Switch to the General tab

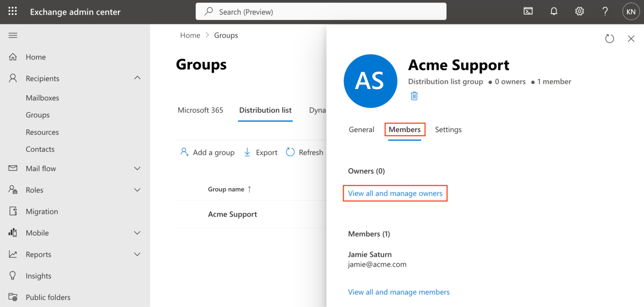[361, 129]
